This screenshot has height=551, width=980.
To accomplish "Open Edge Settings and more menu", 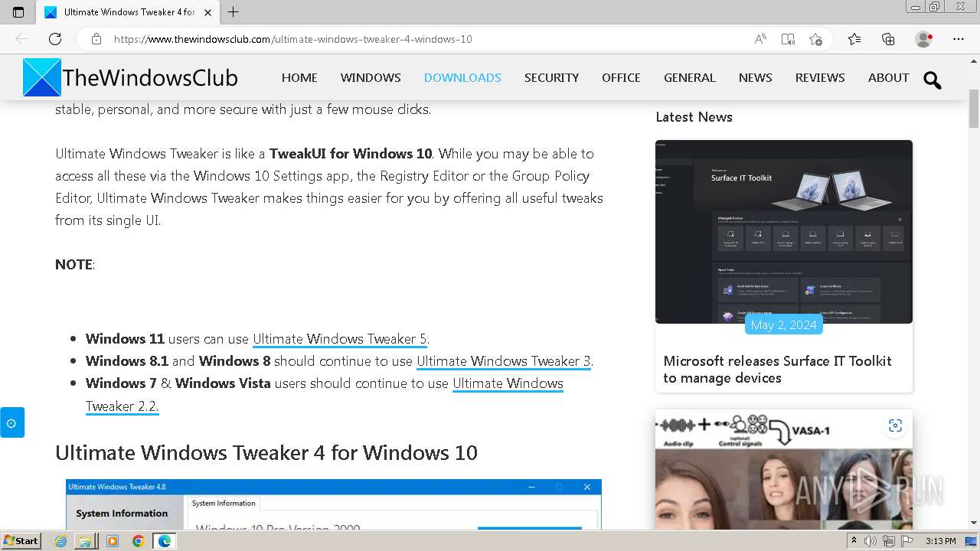I will 959,39.
